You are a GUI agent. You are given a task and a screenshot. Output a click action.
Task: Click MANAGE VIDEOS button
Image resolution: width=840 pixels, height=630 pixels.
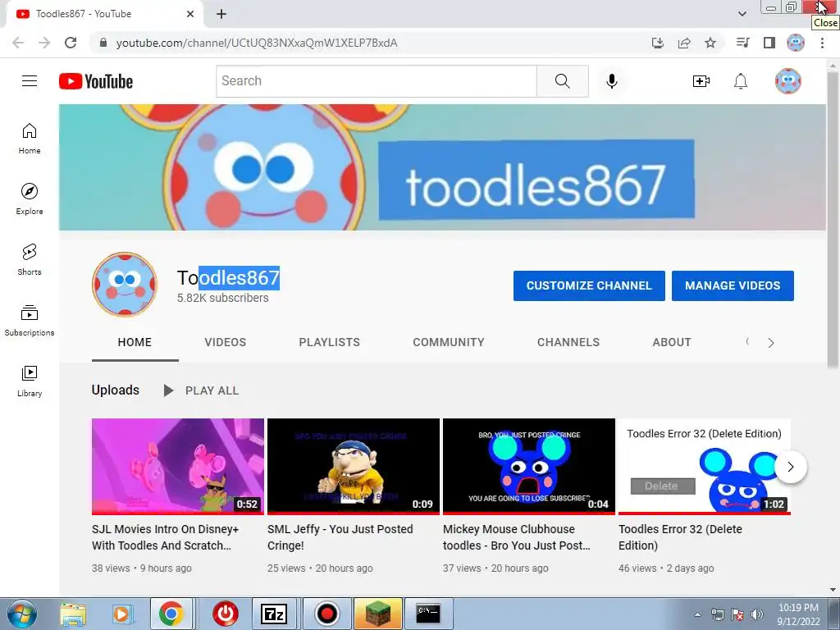(733, 285)
